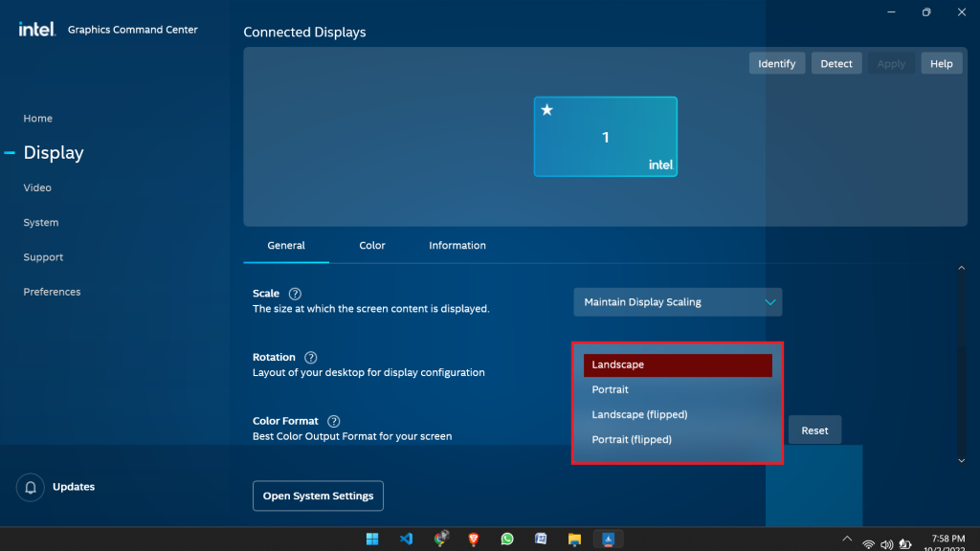Open Preferences in the sidebar
The image size is (980, 551).
52,292
